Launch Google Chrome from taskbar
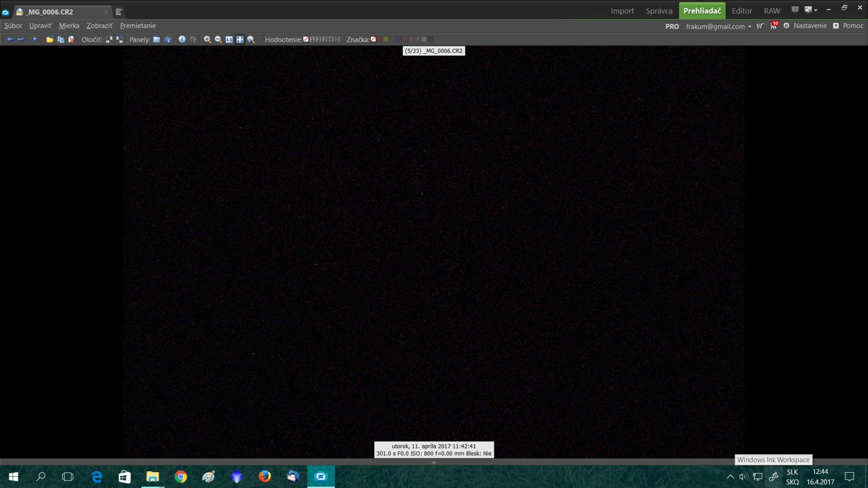This screenshot has height=488, width=868. pyautogui.click(x=181, y=476)
